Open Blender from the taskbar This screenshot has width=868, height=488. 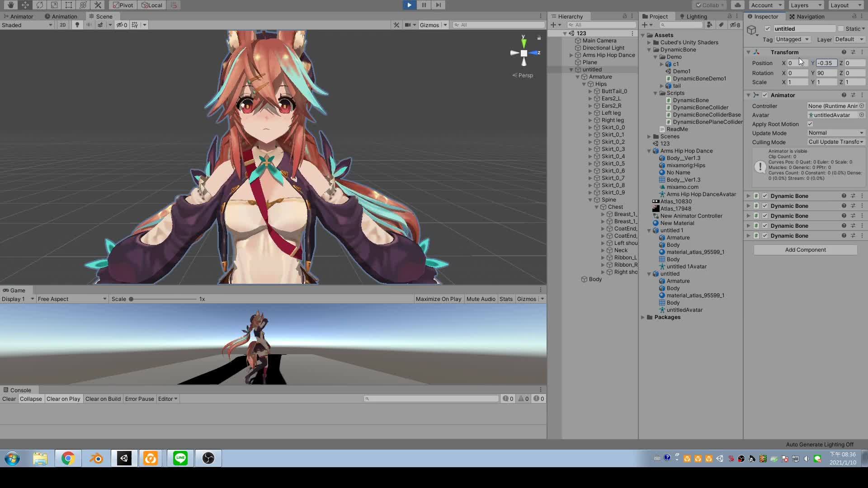tap(96, 458)
